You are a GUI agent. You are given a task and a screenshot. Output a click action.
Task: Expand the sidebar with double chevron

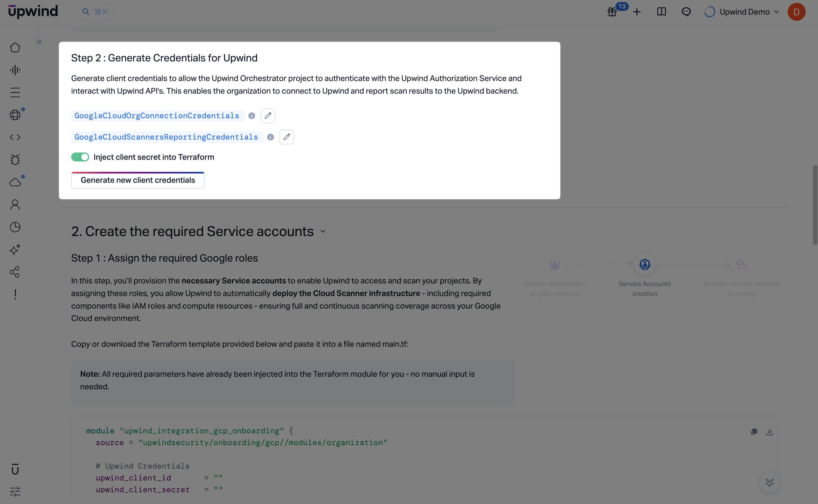point(39,42)
